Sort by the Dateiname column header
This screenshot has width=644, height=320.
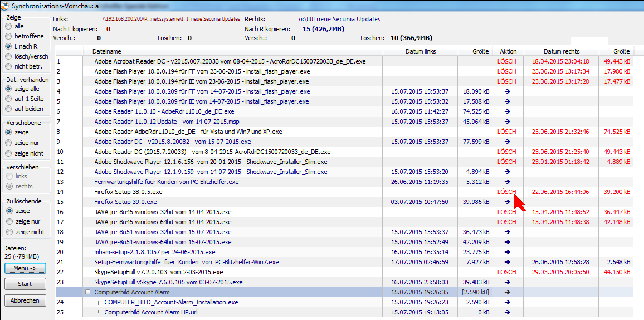tap(107, 51)
